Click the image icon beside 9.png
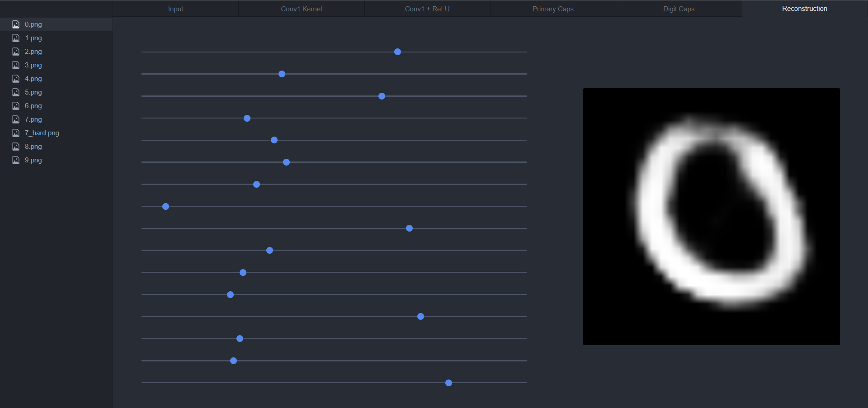Image resolution: width=868 pixels, height=408 pixels. [x=16, y=160]
